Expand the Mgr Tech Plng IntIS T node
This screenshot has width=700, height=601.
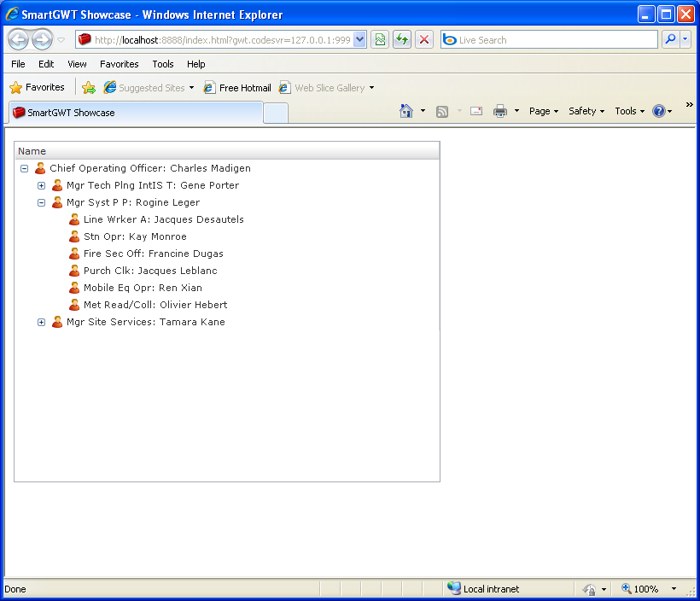click(x=42, y=185)
